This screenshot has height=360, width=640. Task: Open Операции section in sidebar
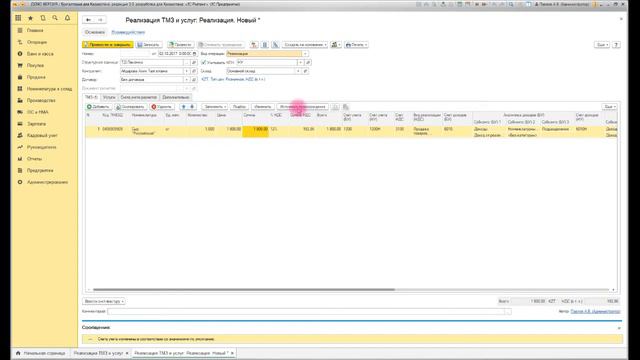[x=37, y=42]
